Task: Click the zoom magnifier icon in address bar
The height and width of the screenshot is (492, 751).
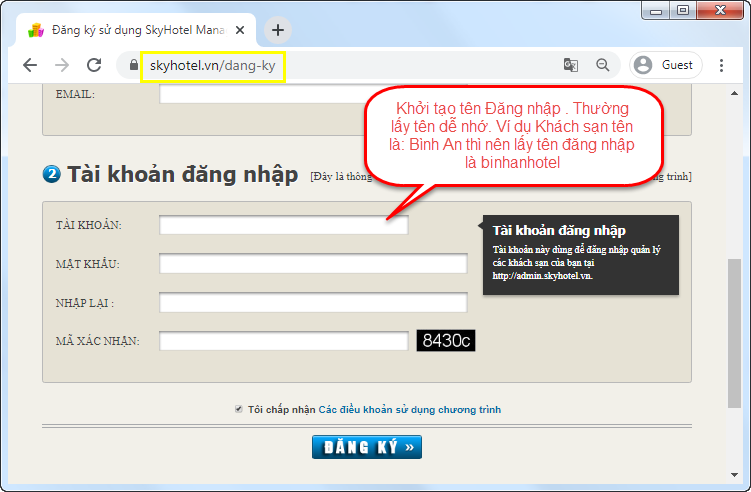Action: [603, 65]
